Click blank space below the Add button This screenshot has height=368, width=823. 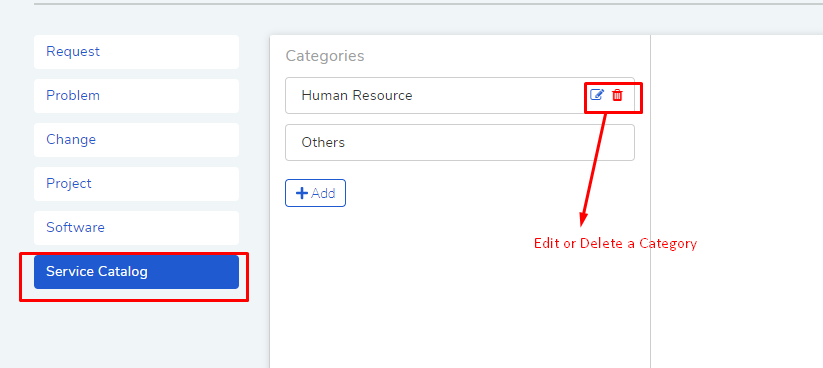460,289
